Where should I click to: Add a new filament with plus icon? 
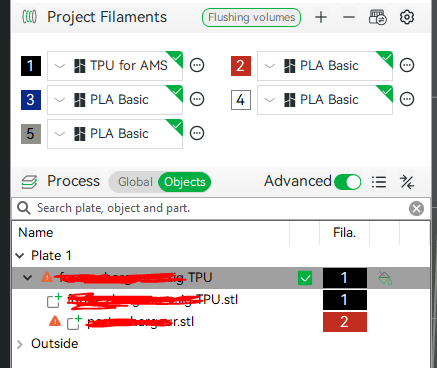[x=321, y=17]
